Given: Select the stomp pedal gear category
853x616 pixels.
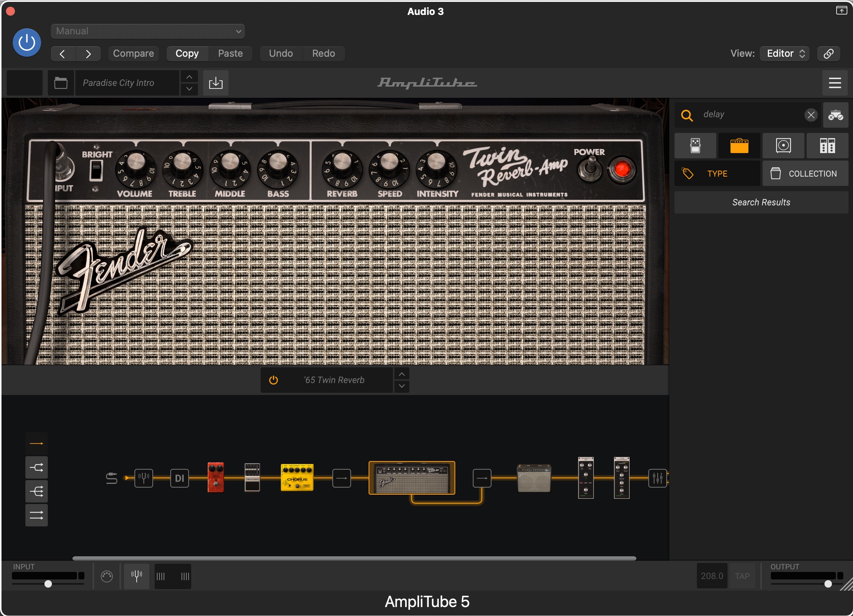Looking at the screenshot, I should [x=695, y=146].
